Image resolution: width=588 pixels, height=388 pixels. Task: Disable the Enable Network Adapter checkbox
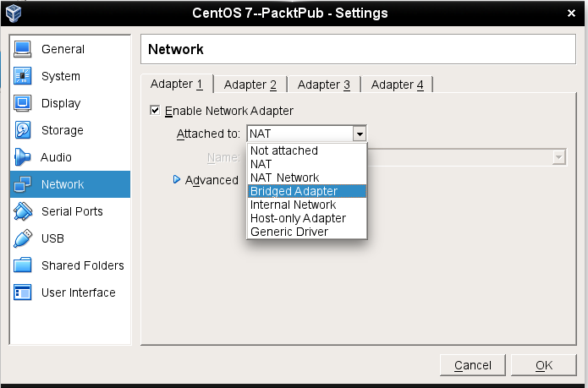(x=155, y=111)
